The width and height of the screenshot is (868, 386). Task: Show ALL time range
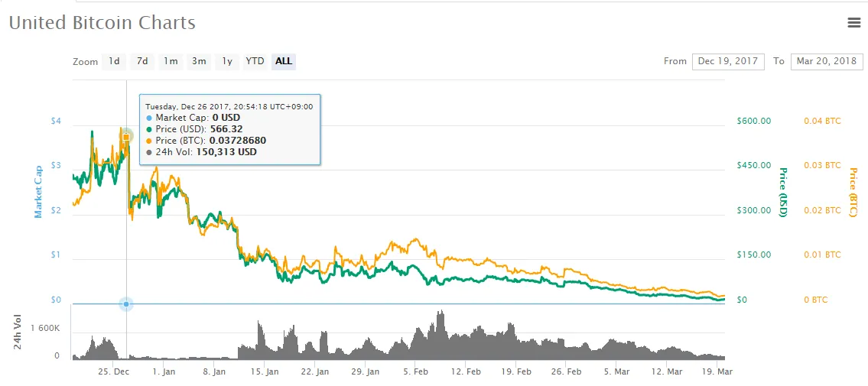pyautogui.click(x=284, y=61)
